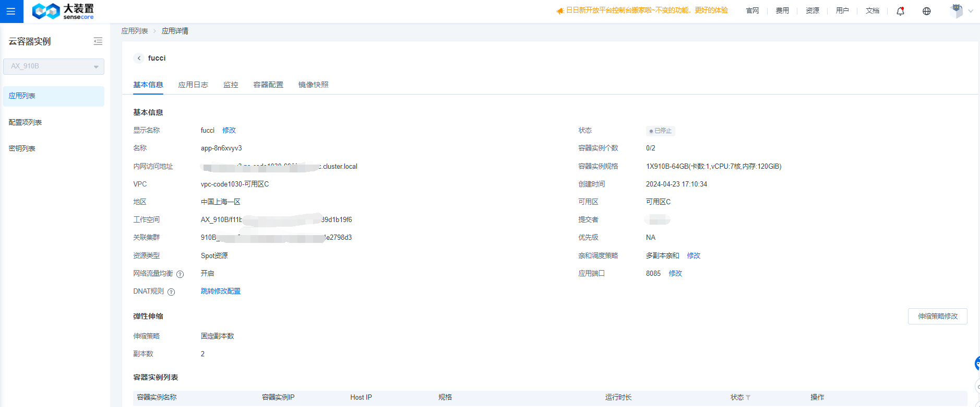Click the SenseCore logo
Image resolution: width=980 pixels, height=407 pixels.
pyautogui.click(x=63, y=11)
